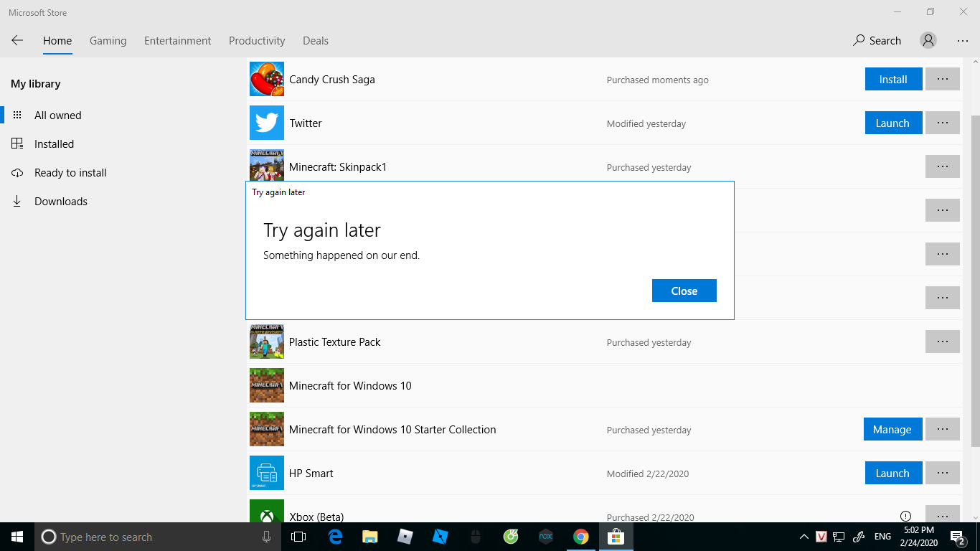
Task: Click the Minecraft: Skinpack1 thumbnail
Action: [267, 165]
